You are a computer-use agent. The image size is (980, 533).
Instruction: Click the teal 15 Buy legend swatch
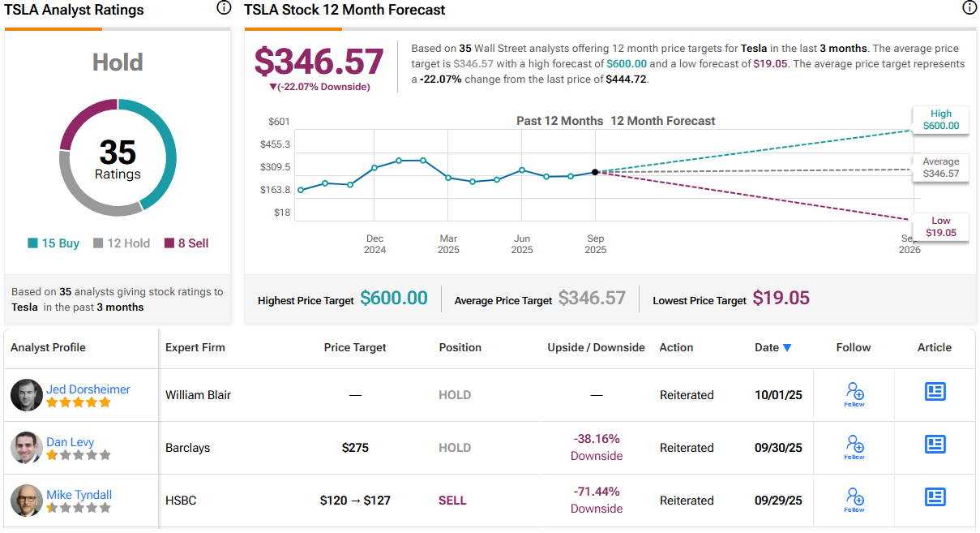[33, 243]
